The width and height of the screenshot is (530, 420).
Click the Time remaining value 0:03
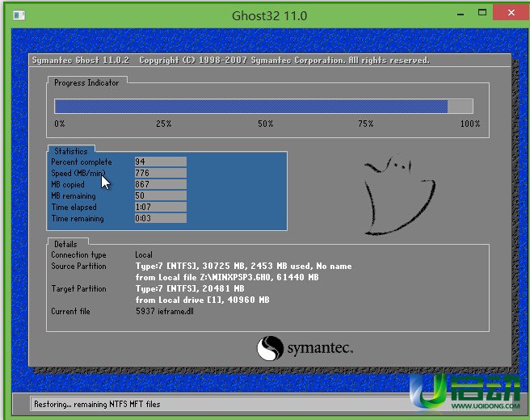coord(161,218)
